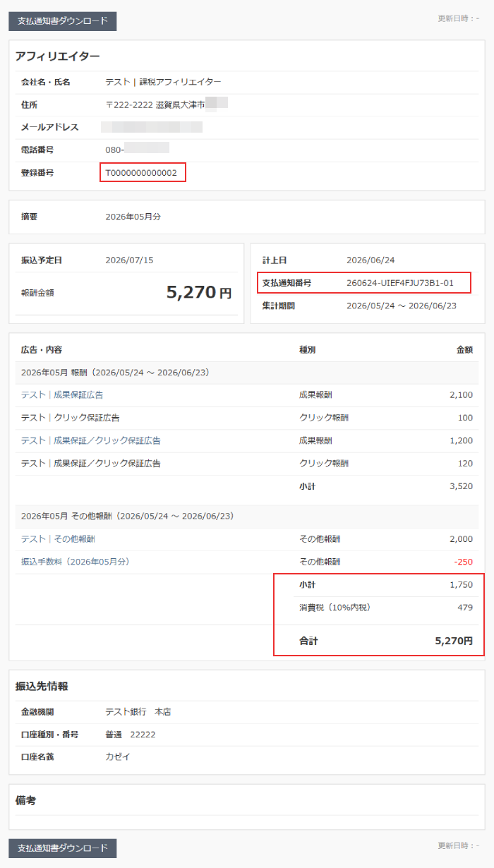This screenshot has width=494, height=868.
Task: Click the amount 120
Action: tap(465, 464)
